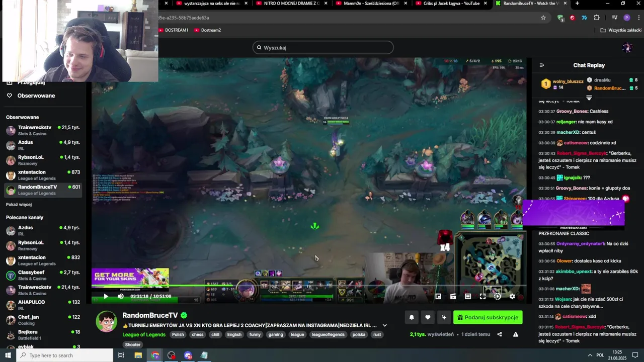This screenshot has height=362, width=644.
Task: Open player settings gear
Action: tap(512, 297)
